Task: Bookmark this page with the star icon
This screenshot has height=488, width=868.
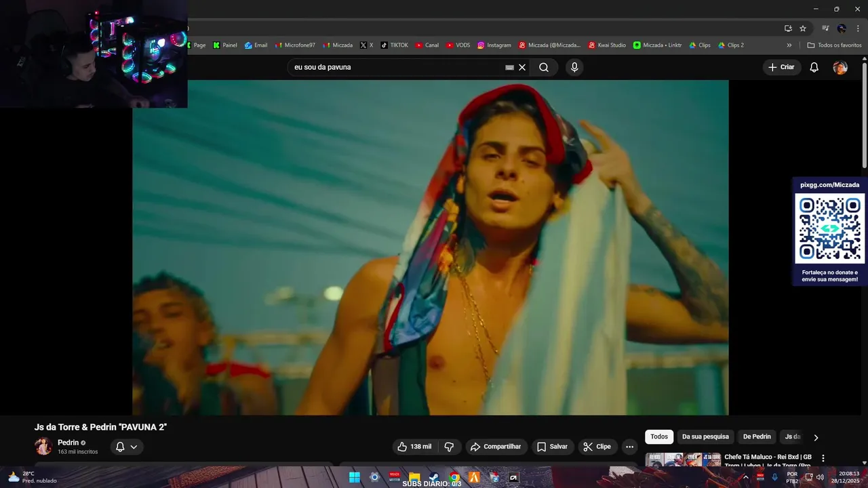Action: coord(803,28)
